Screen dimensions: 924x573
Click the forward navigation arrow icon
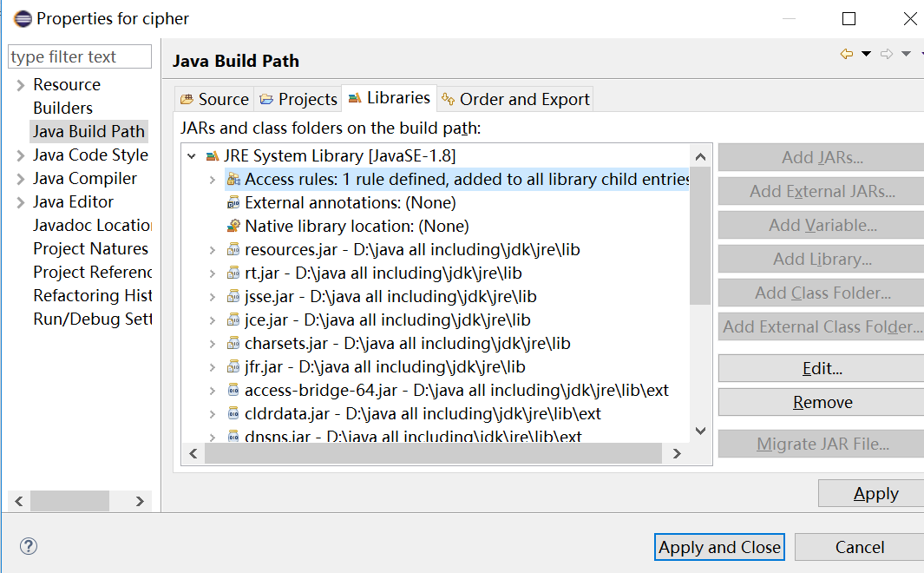[887, 54]
